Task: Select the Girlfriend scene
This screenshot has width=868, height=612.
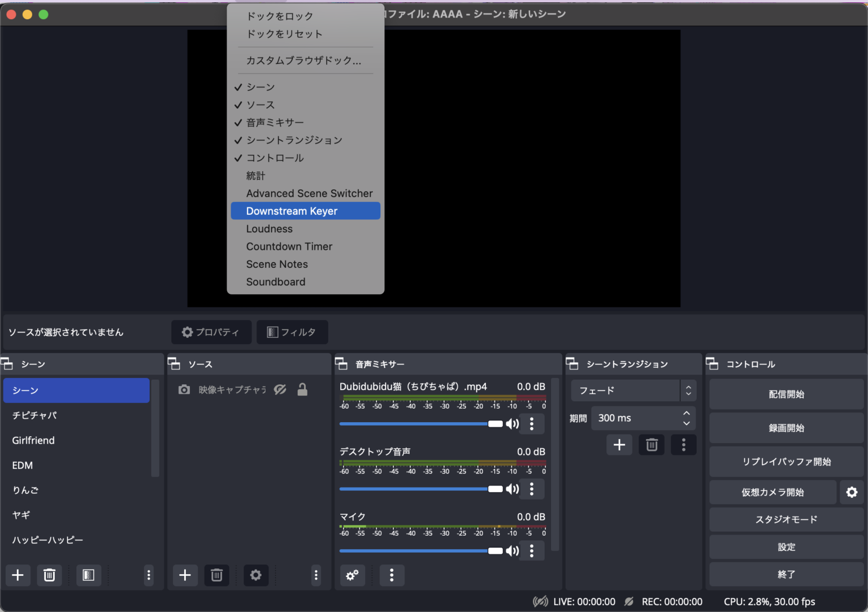Action: [x=33, y=440]
